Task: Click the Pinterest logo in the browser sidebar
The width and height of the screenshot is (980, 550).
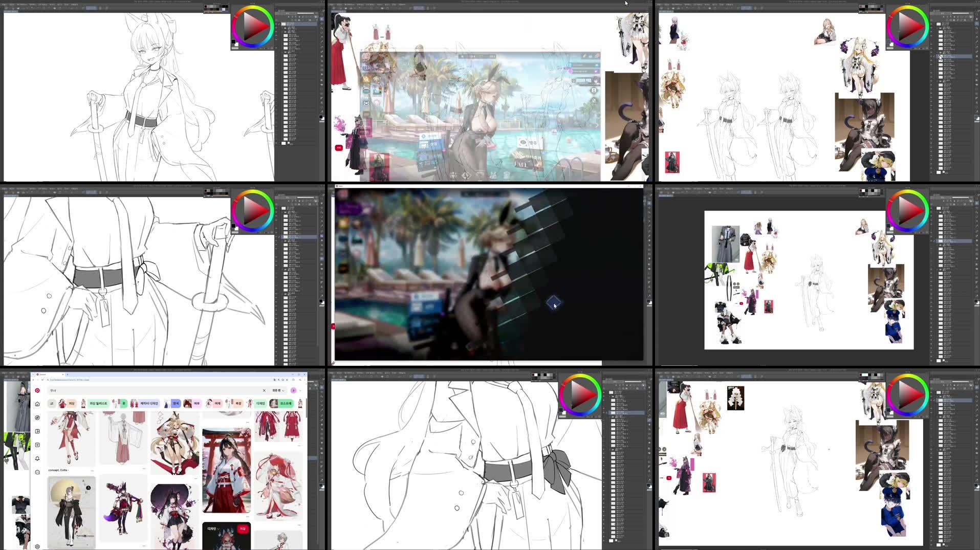Action: click(x=37, y=390)
